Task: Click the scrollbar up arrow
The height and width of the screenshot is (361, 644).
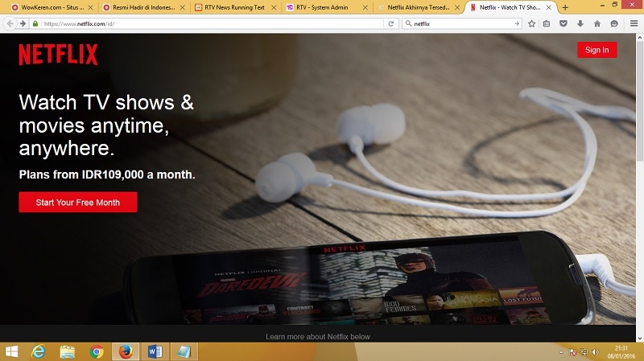Action: pyautogui.click(x=639, y=37)
